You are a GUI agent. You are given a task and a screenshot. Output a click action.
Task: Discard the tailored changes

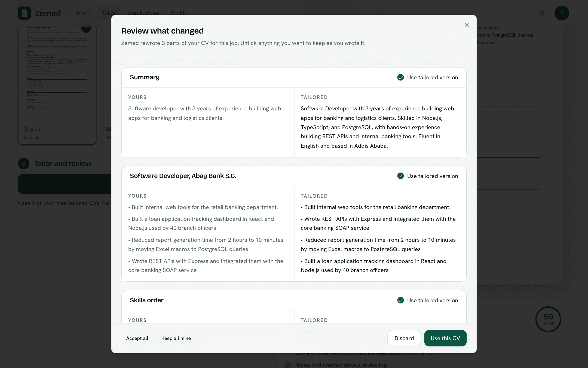click(404, 338)
